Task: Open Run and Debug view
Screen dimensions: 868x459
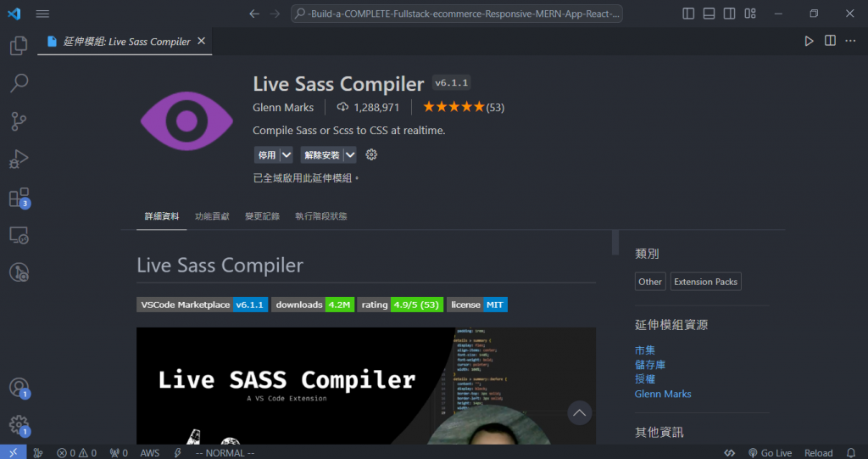Action: click(19, 160)
